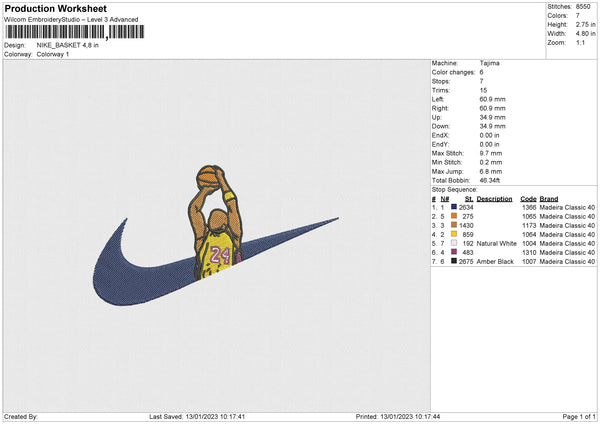Click the 'Page 1 of 1' footer text
Screen dimensions: 600x424
(579, 416)
